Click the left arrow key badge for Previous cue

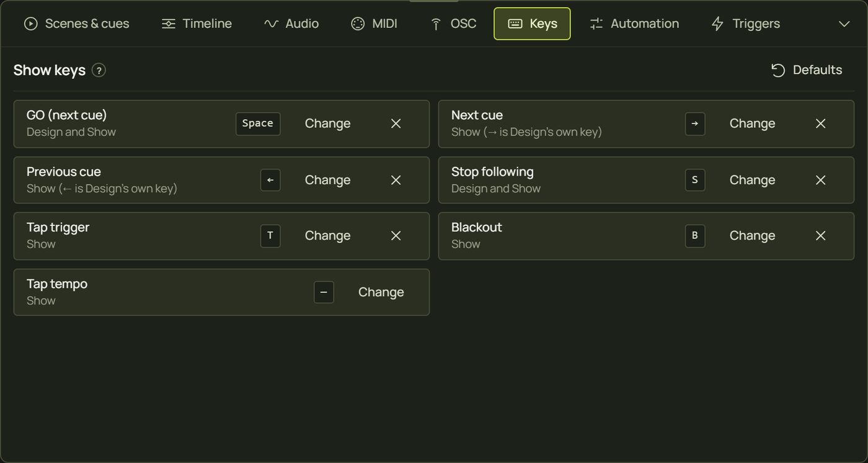click(270, 180)
